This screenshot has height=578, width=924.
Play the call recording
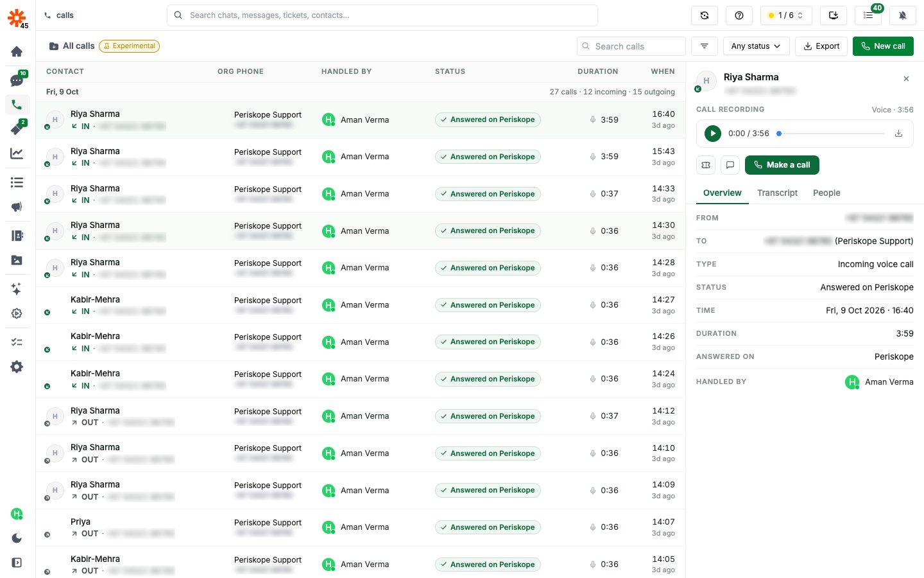[713, 134]
